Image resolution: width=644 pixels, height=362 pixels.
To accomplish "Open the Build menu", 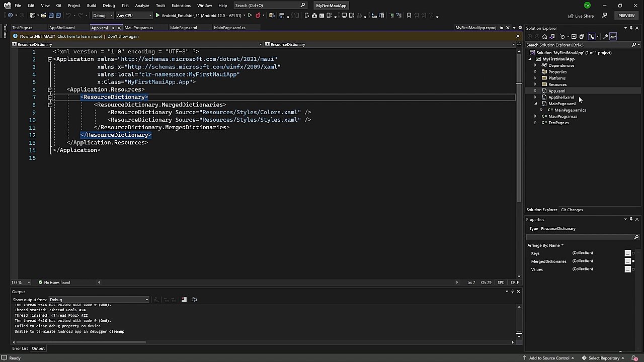I will [91, 6].
